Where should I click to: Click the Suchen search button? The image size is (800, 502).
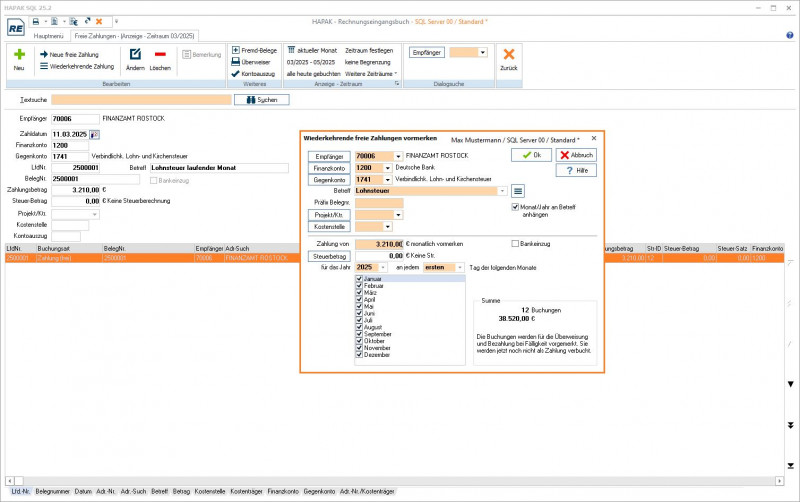pyautogui.click(x=261, y=100)
